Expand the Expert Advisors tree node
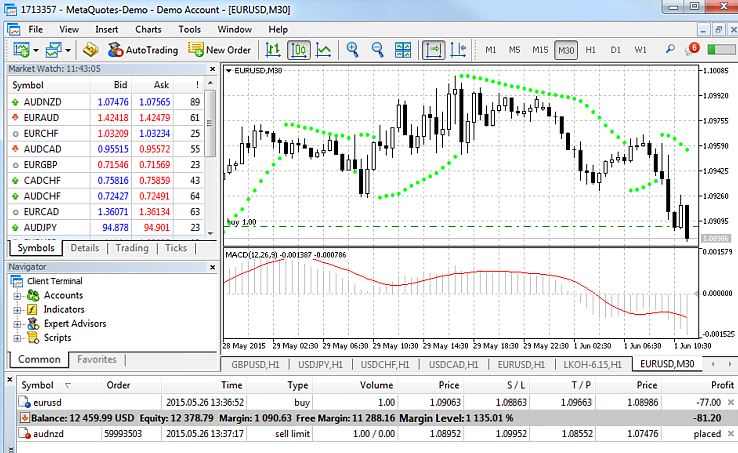This screenshot has height=453, width=738. point(17,324)
